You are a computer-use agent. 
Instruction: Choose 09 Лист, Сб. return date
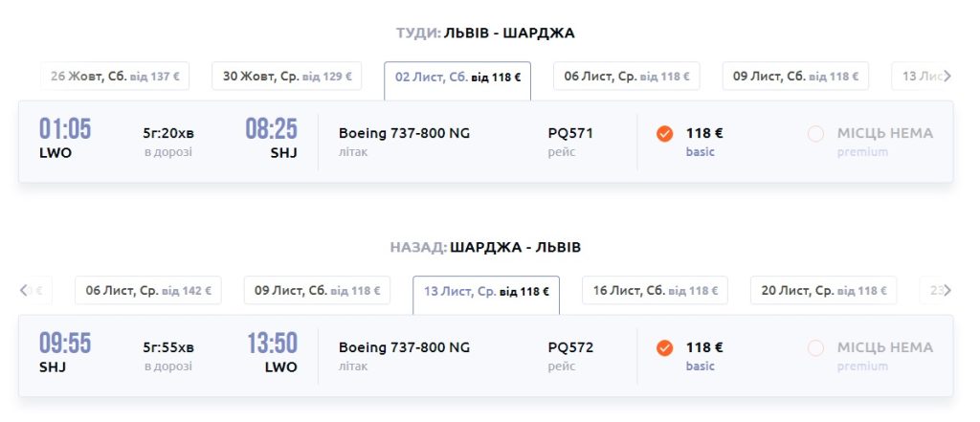click(x=317, y=291)
